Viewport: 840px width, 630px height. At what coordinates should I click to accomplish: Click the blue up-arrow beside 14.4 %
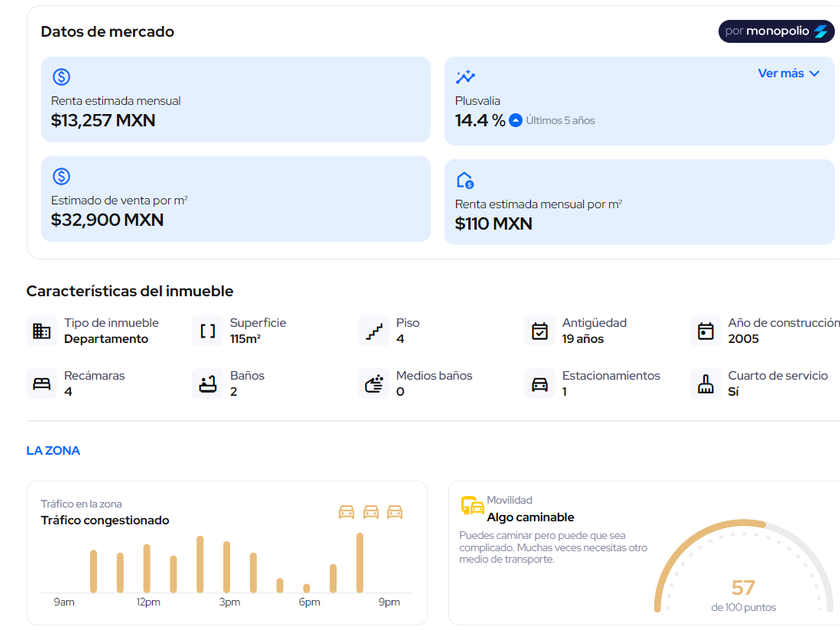coord(516,121)
